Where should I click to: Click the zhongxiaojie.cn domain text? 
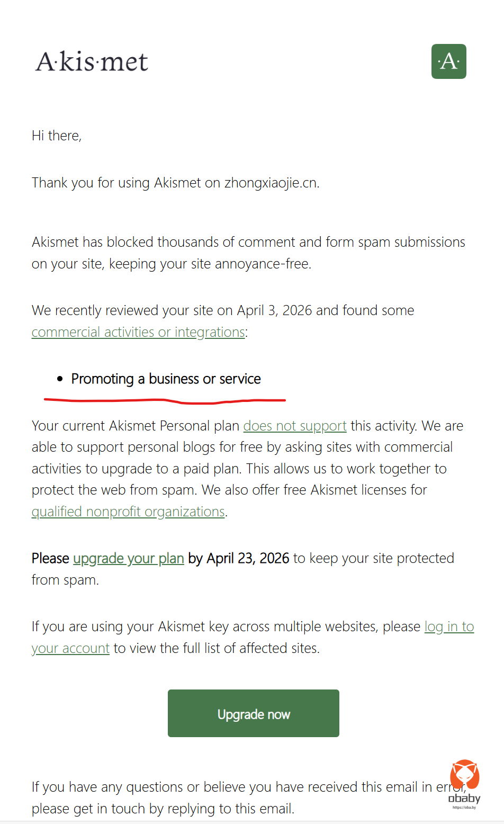271,183
